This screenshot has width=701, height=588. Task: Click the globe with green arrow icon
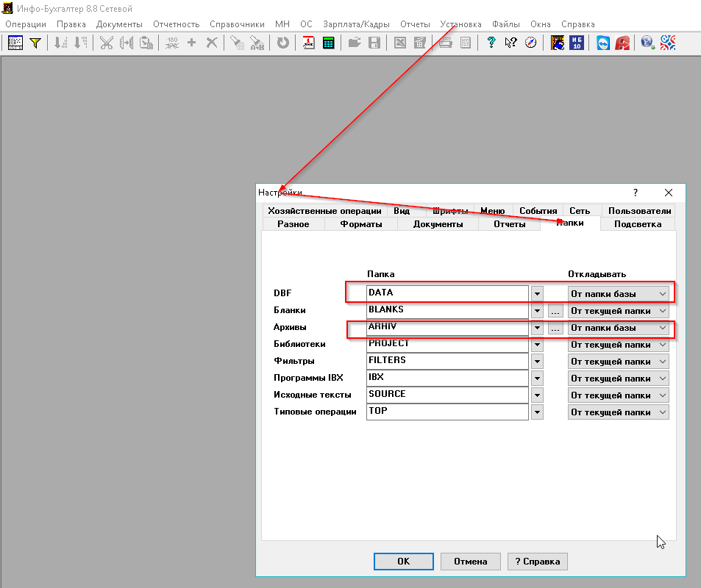click(x=648, y=43)
